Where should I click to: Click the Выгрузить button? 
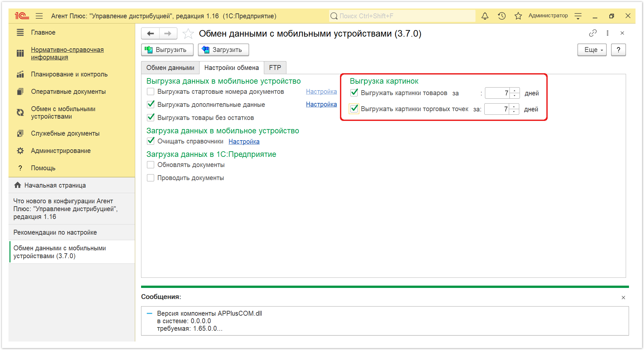(167, 50)
